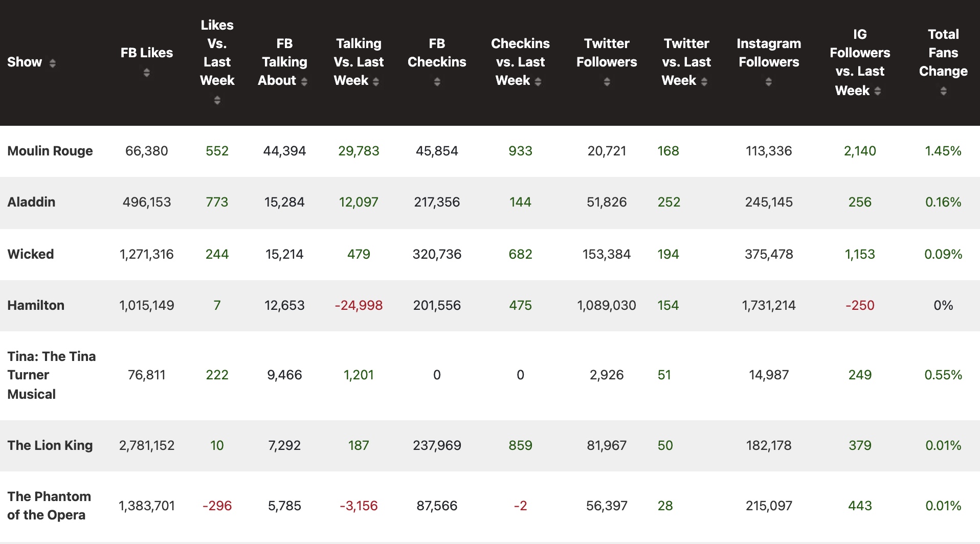The height and width of the screenshot is (544, 980).
Task: Click sort icon under Likes Vs. Last Week
Action: click(x=217, y=100)
